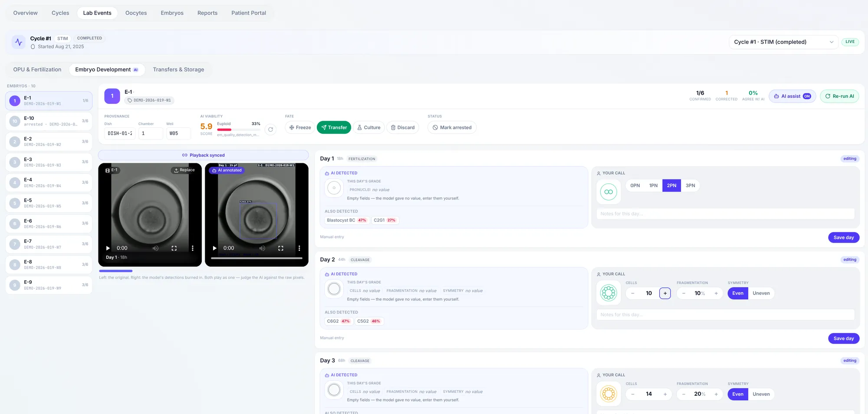Switch to OPU & Fertilization subtab

pyautogui.click(x=37, y=70)
